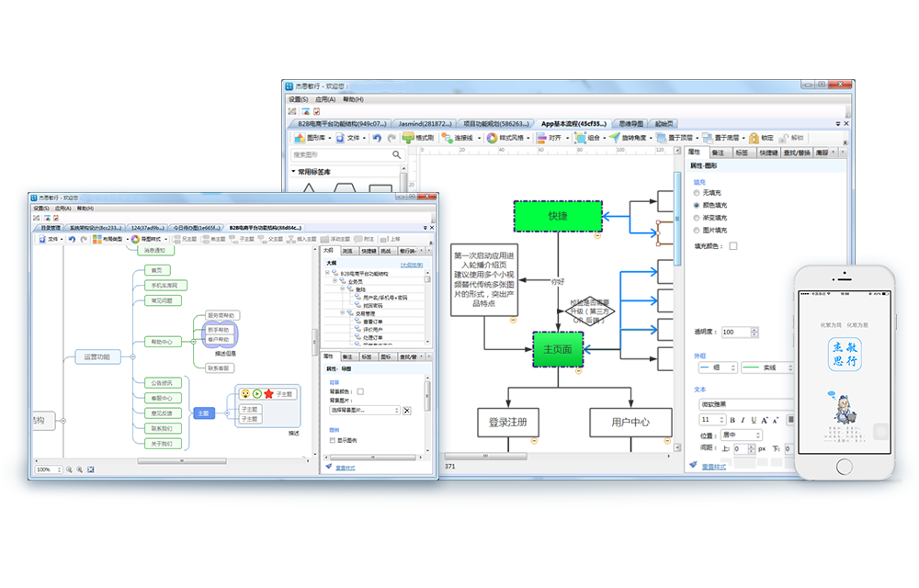Open the 应用(A) menu in flowchart window
Screen dimensions: 919x588
click(x=326, y=99)
